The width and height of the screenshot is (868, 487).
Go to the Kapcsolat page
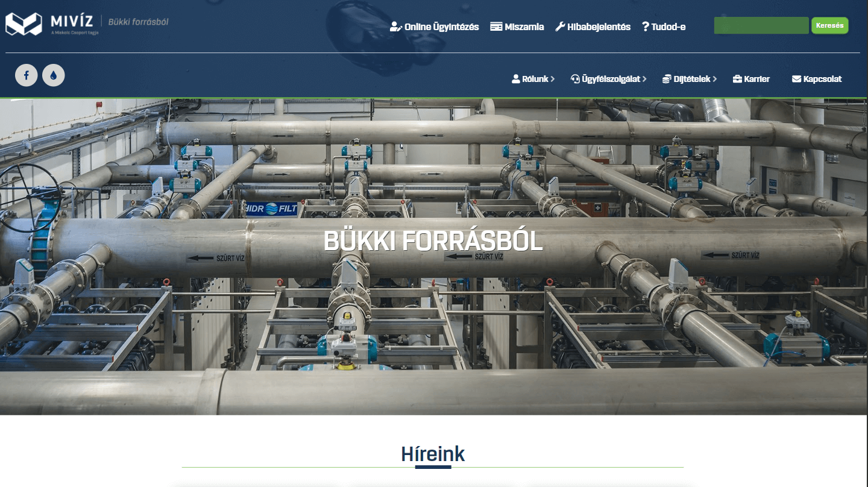(x=817, y=79)
